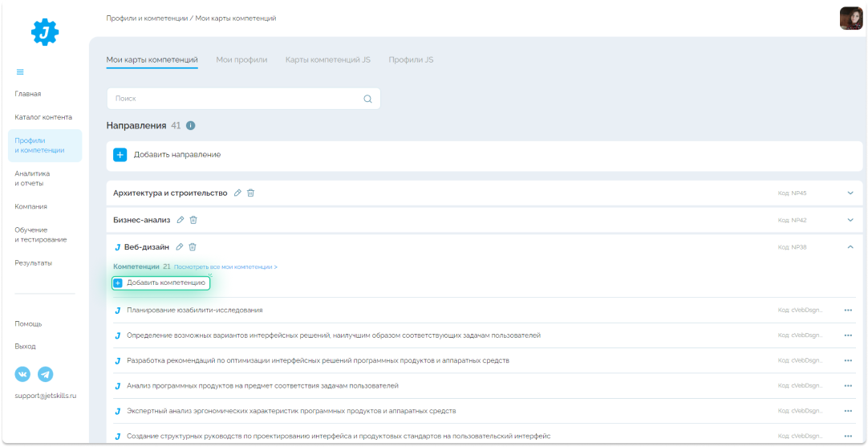Open the user avatar in top corner

coord(850,18)
